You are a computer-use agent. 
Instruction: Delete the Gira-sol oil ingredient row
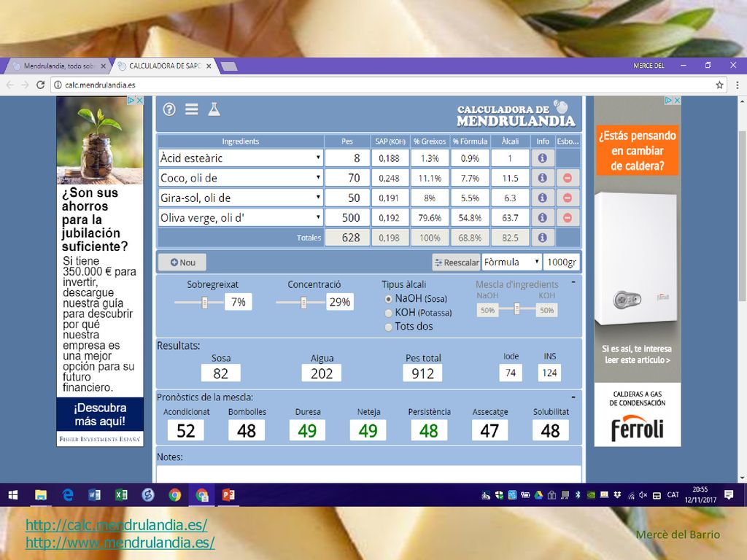[568, 198]
